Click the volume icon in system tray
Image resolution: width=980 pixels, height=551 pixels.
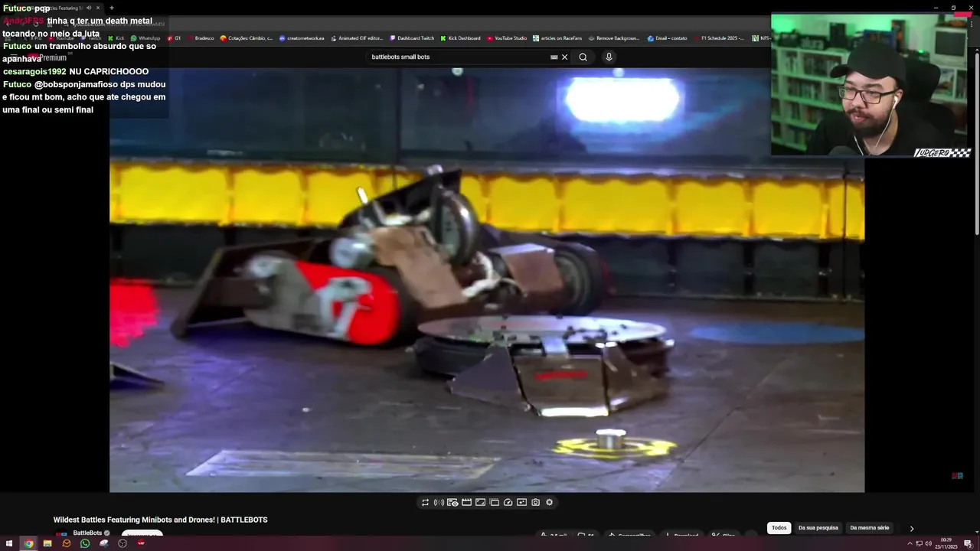coord(928,543)
